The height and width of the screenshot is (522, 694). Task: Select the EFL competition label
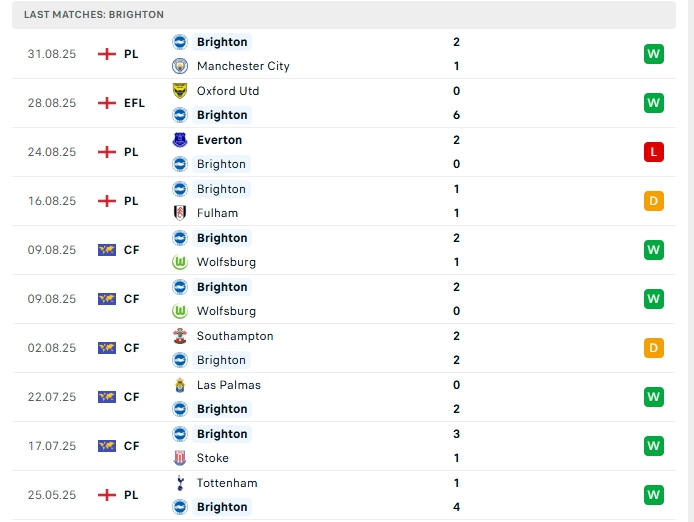[134, 103]
